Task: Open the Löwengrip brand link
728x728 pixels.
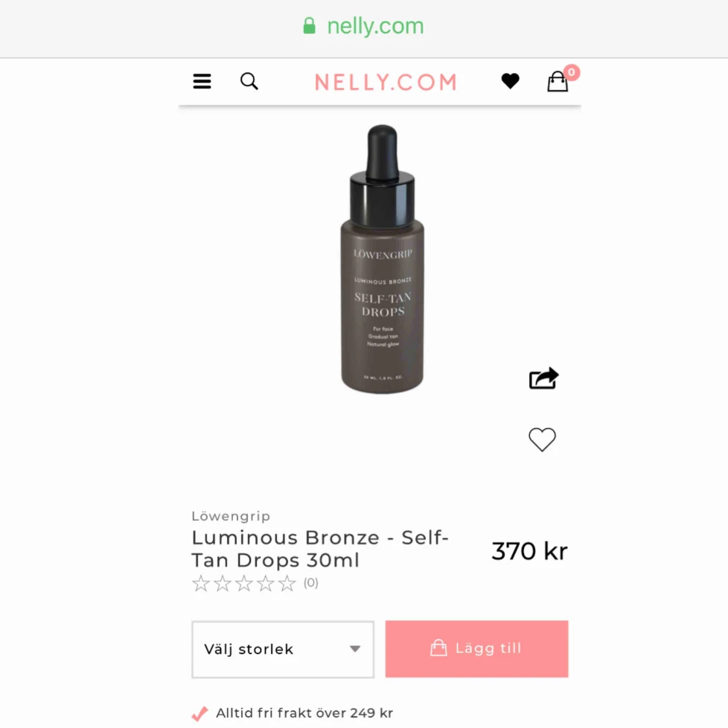Action: 231,516
